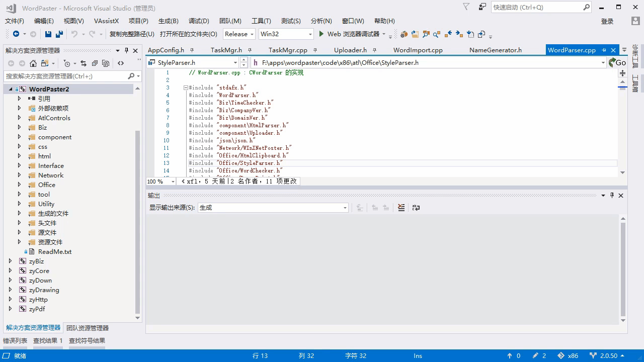
Task: Pin toggle for Solution Explorer panel
Action: pyautogui.click(x=126, y=50)
